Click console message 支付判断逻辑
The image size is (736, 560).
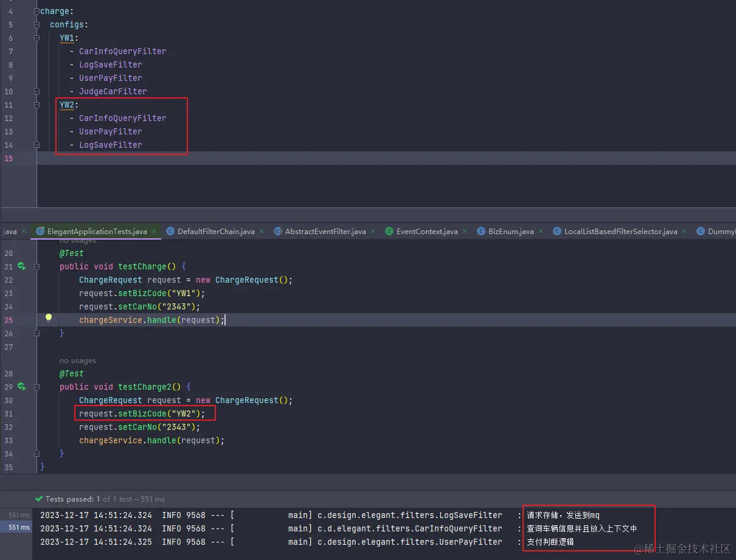(550, 542)
